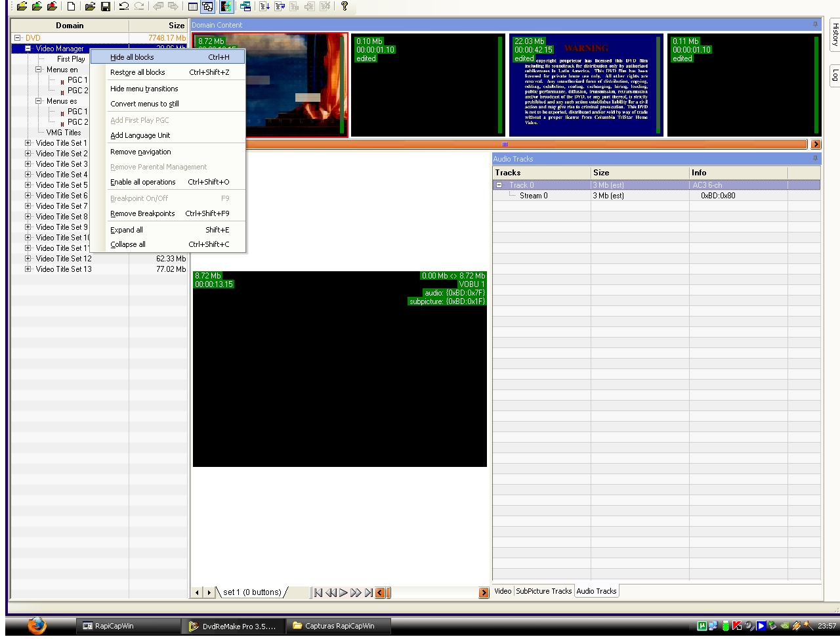Click the first open-folder icon in toolbar
This screenshot has width=840, height=639.
pos(22,7)
